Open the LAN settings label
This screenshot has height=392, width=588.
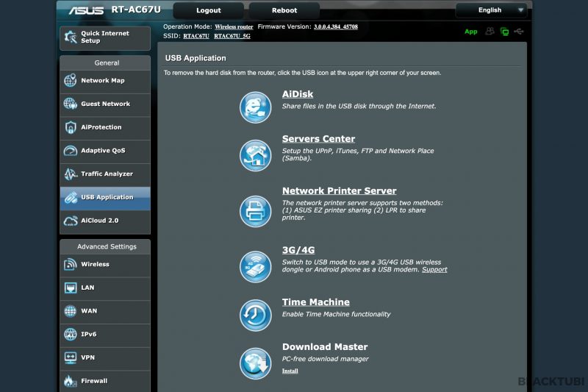coord(87,288)
